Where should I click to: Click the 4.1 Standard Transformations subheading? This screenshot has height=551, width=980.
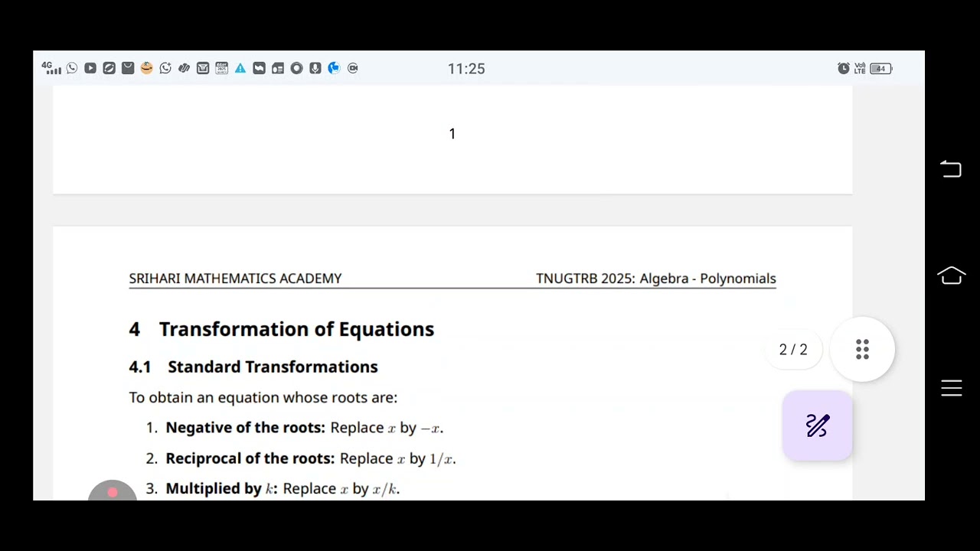point(253,367)
